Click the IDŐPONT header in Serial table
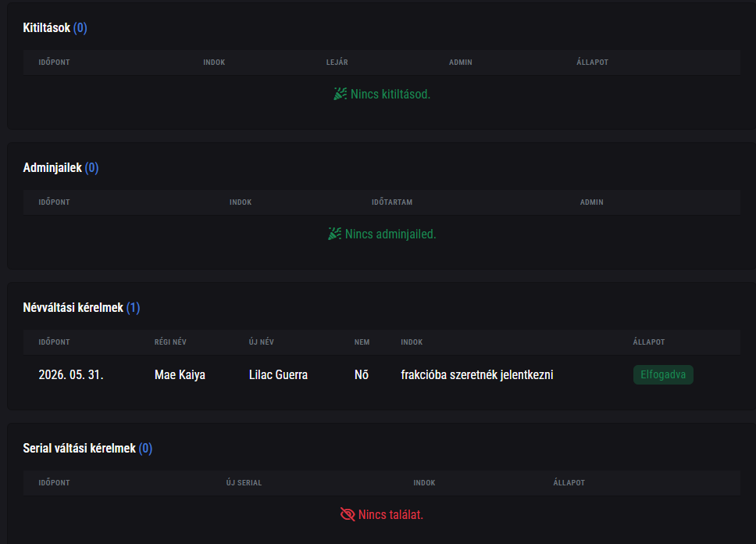 54,483
